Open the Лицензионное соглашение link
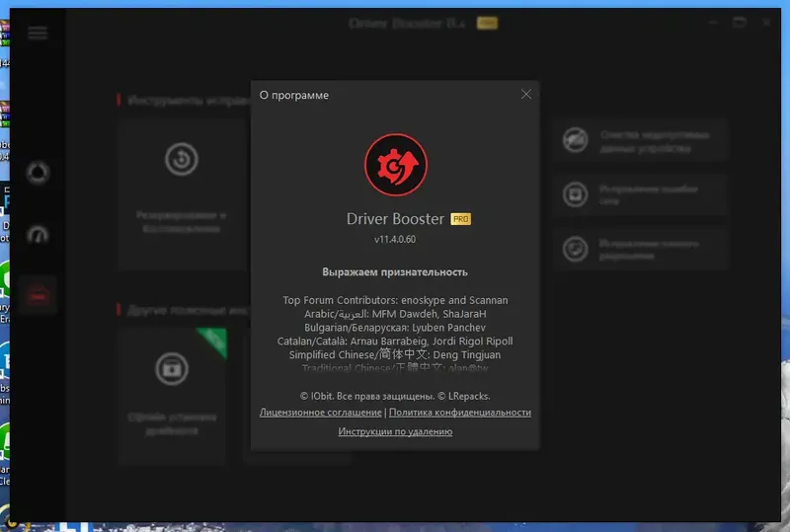Viewport: 790px width, 532px height. pos(320,413)
